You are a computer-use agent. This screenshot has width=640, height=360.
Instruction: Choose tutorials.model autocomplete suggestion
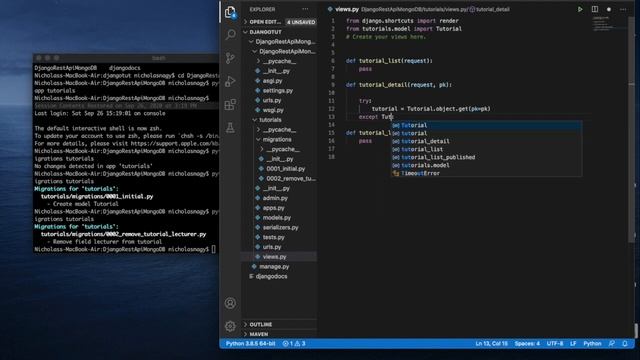[486, 165]
